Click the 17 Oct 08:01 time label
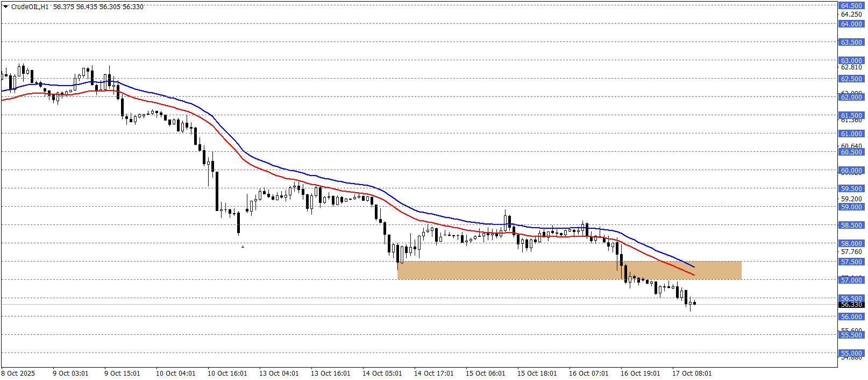The height and width of the screenshot is (380, 868). click(692, 373)
